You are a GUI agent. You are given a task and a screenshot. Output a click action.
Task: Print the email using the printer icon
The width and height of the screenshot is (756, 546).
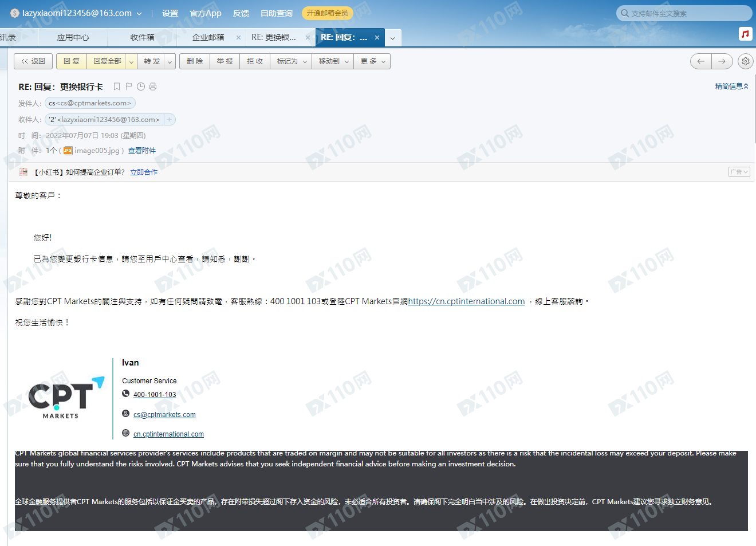[x=153, y=87]
